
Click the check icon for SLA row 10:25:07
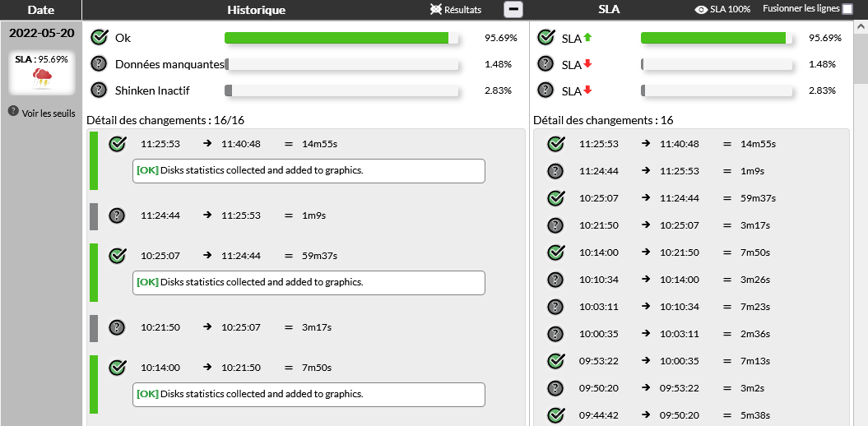pyautogui.click(x=556, y=198)
